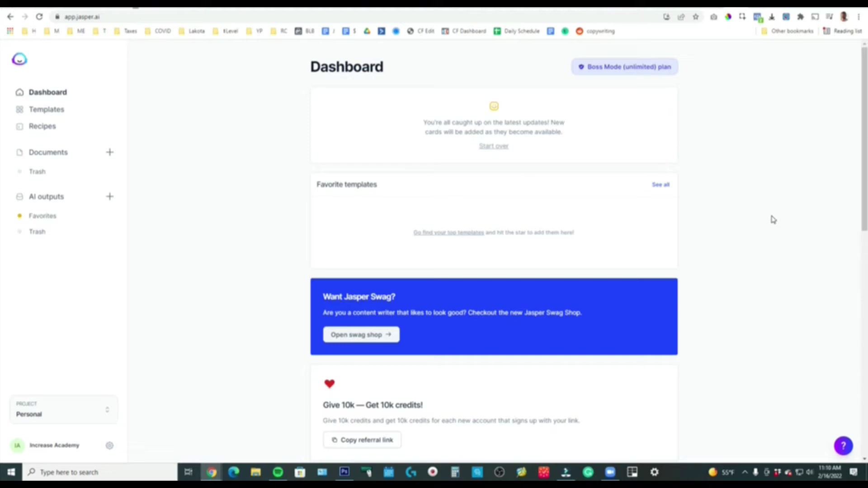
Task: Open Favorites under AI outputs
Action: coord(42,216)
